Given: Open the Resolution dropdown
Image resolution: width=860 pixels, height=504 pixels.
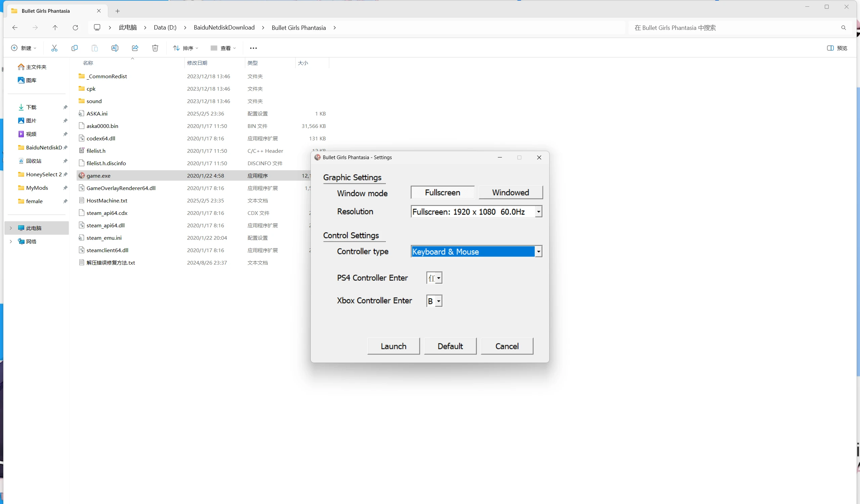Looking at the screenshot, I should [539, 212].
